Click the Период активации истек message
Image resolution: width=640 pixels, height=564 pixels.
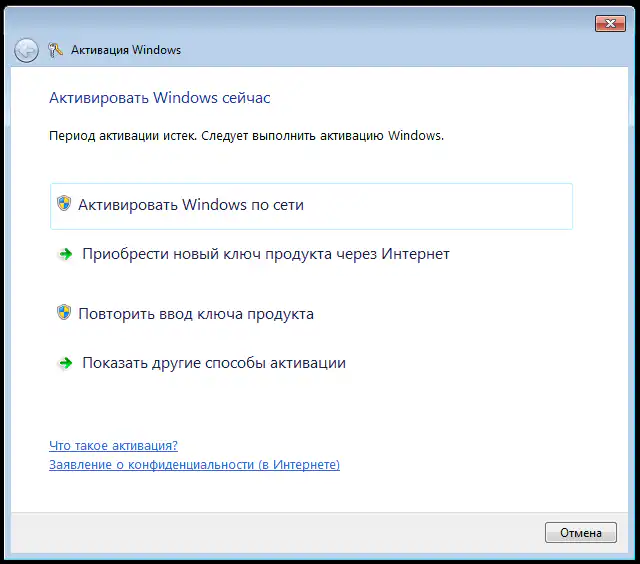(247, 135)
